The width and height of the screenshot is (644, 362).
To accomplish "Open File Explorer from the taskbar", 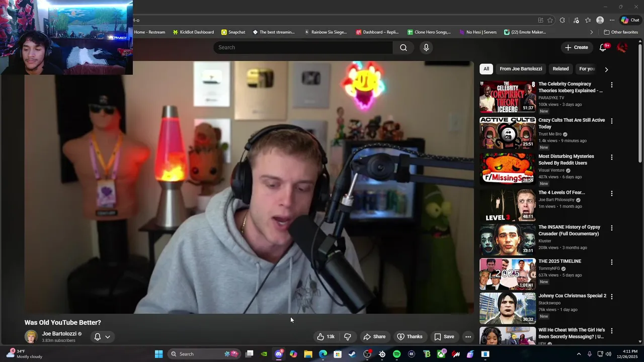I will point(308,354).
